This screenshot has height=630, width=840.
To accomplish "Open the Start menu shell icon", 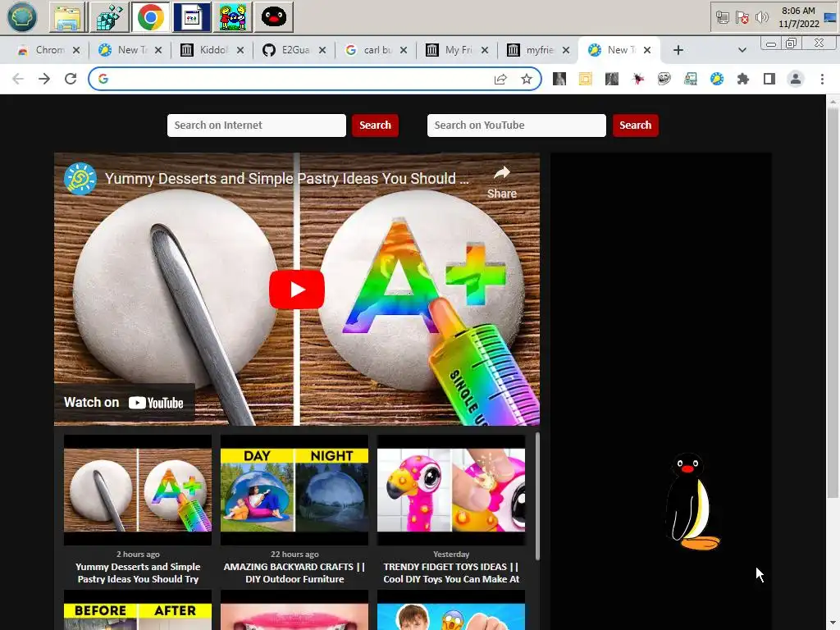I will (x=22, y=17).
